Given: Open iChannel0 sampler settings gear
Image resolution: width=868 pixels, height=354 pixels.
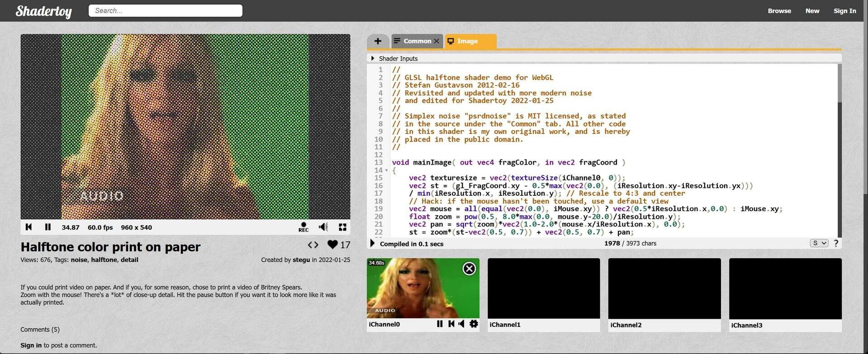Looking at the screenshot, I should tap(474, 324).
